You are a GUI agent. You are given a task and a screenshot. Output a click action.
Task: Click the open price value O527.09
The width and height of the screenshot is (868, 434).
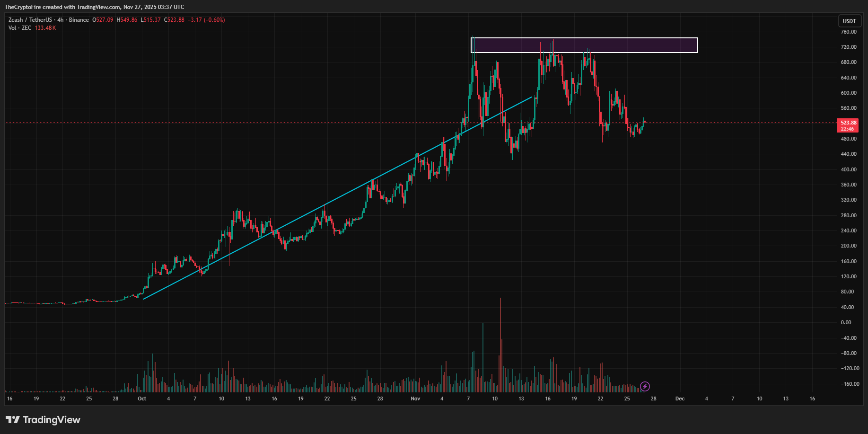tap(103, 20)
